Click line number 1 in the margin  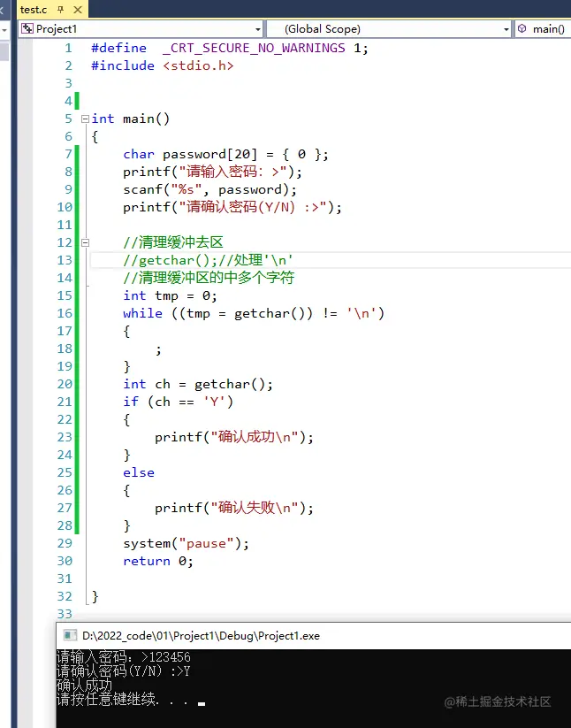click(x=68, y=48)
